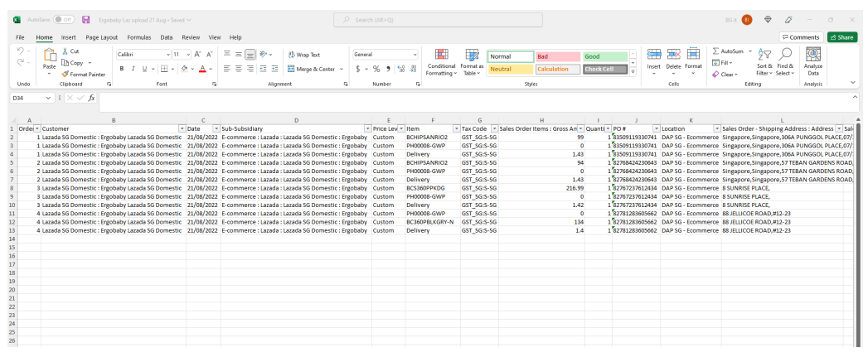Screen dimensions: 868x357
Task: Switch to the Formulas tab
Action: tap(139, 37)
